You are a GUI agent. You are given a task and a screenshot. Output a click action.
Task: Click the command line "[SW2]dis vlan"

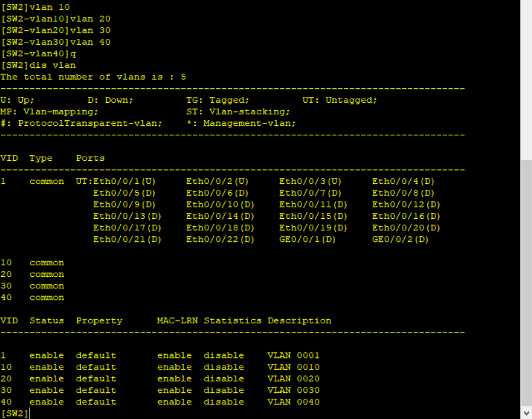coord(38,65)
